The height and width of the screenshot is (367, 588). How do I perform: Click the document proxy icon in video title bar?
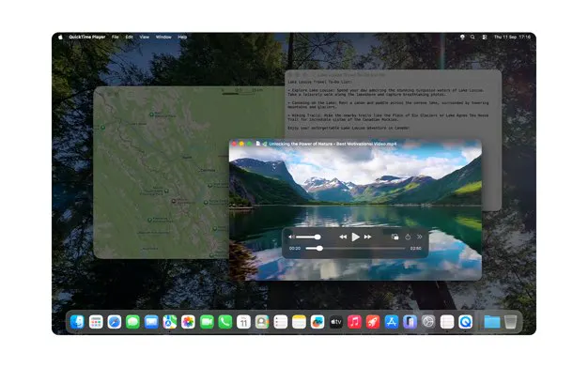pyautogui.click(x=258, y=144)
